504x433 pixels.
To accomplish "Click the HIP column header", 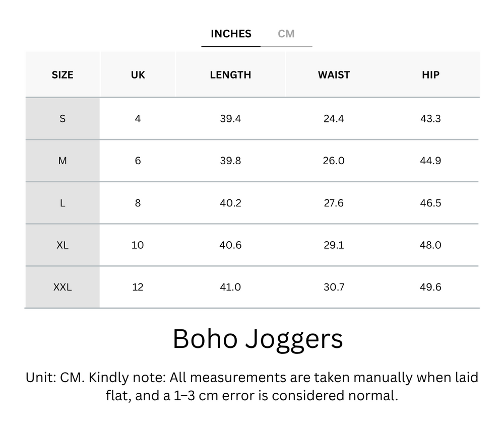I will (429, 75).
